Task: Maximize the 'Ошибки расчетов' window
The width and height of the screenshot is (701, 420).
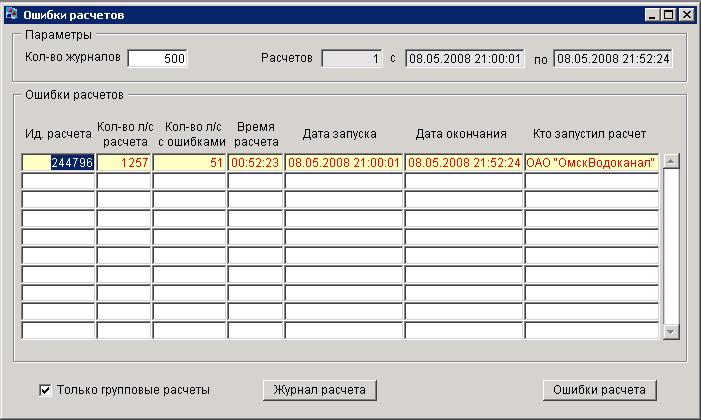Action: click(669, 15)
